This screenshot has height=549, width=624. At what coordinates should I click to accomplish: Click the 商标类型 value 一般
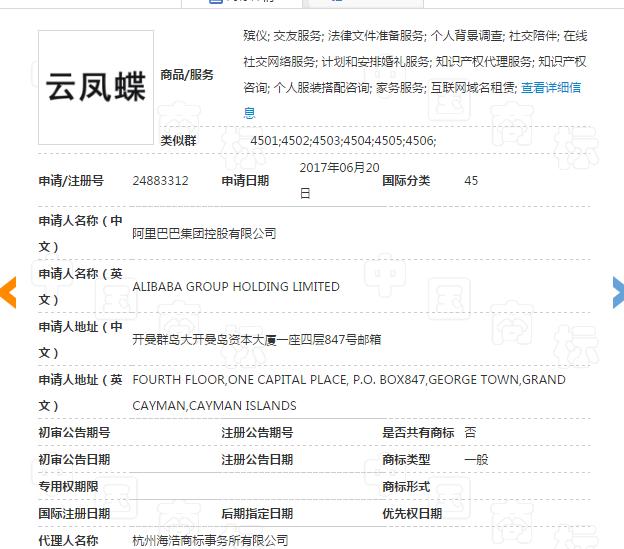coord(476,460)
